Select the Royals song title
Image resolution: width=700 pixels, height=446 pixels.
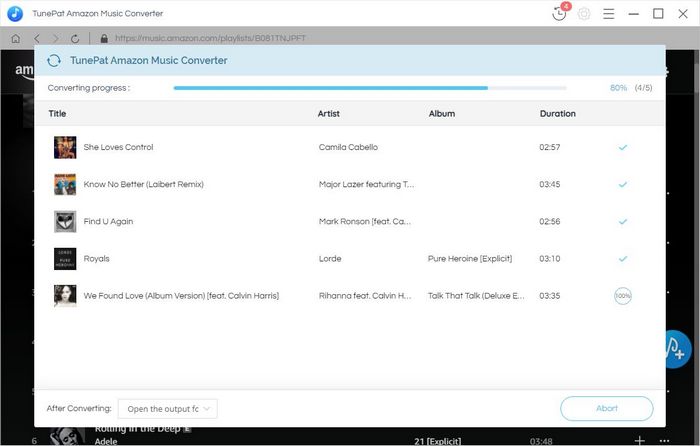pyautogui.click(x=96, y=258)
